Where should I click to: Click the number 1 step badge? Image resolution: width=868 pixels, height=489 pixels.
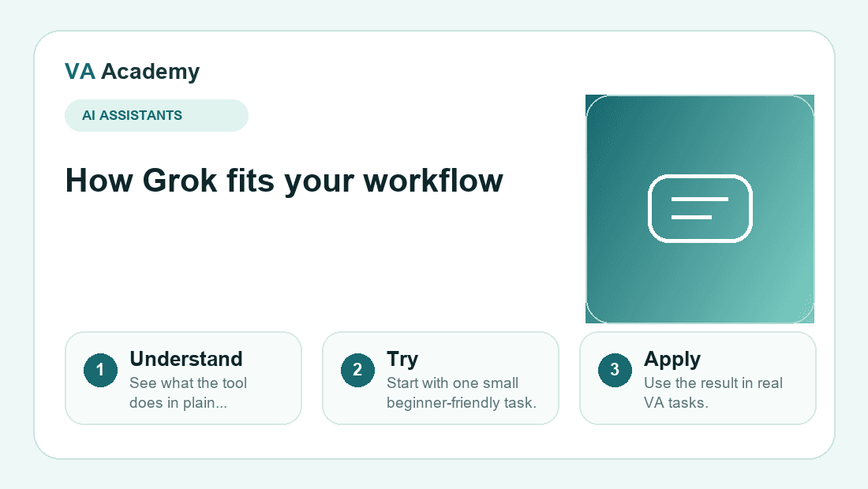pos(100,370)
